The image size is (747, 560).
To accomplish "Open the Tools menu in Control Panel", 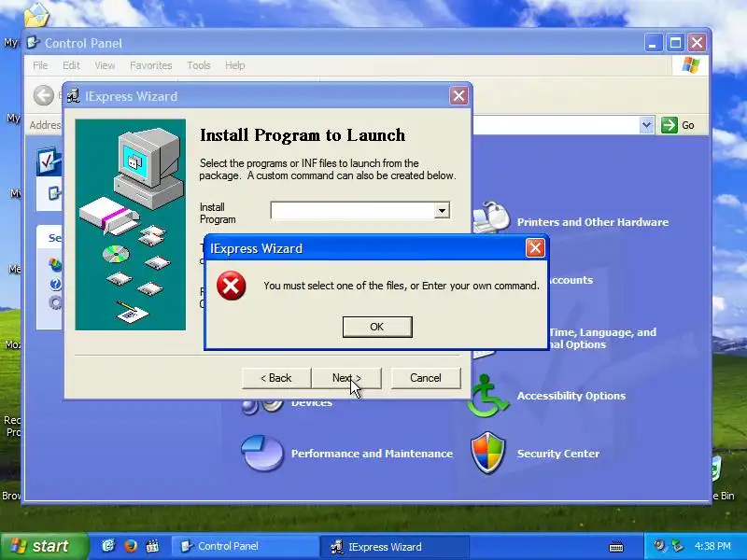I will click(199, 65).
